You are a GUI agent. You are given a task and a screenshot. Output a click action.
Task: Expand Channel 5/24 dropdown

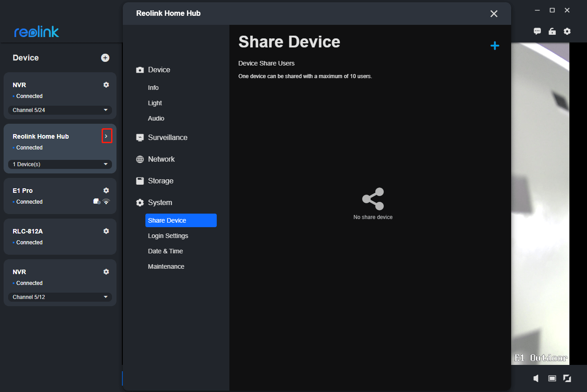tap(60, 110)
